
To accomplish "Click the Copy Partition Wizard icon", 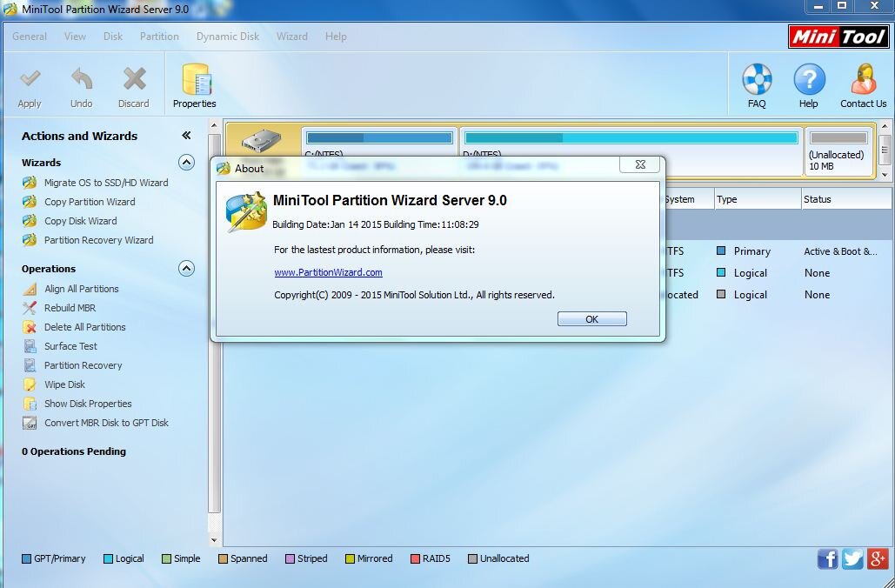I will [29, 202].
